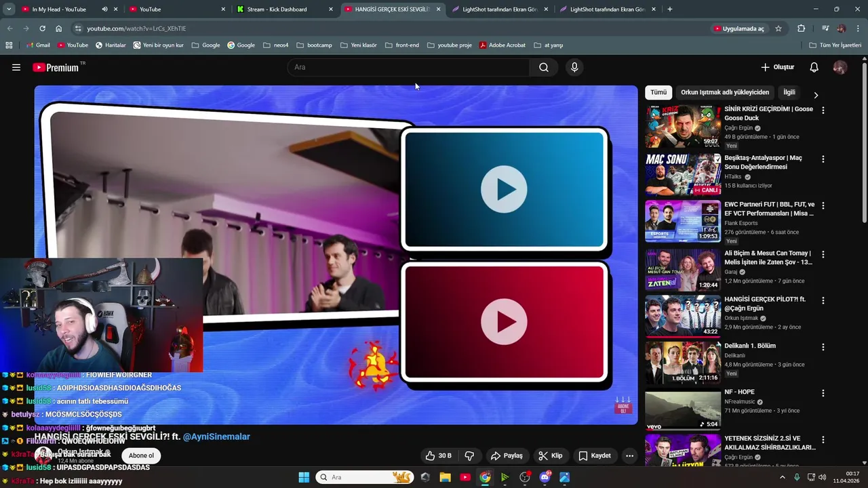The width and height of the screenshot is (868, 488).
Task: Open options for Beşiktaş-Antalyaspor video
Action: 823,159
